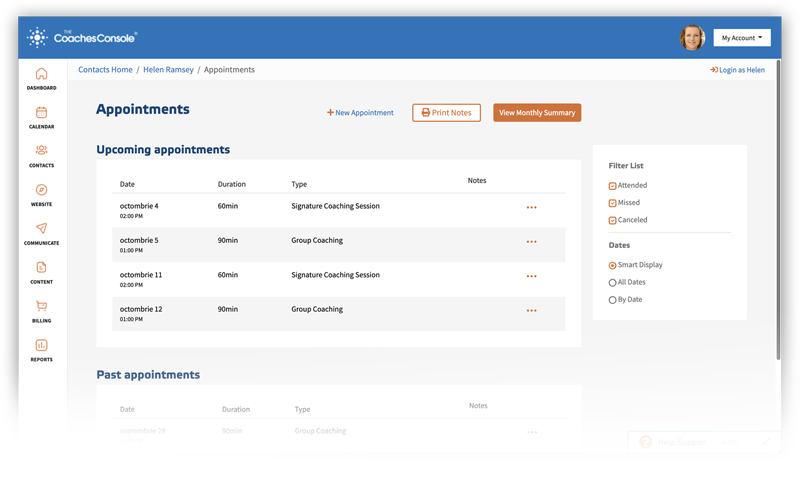Open options for octombrie 4 appointment
This screenshot has height=480, width=800.
[x=531, y=208]
